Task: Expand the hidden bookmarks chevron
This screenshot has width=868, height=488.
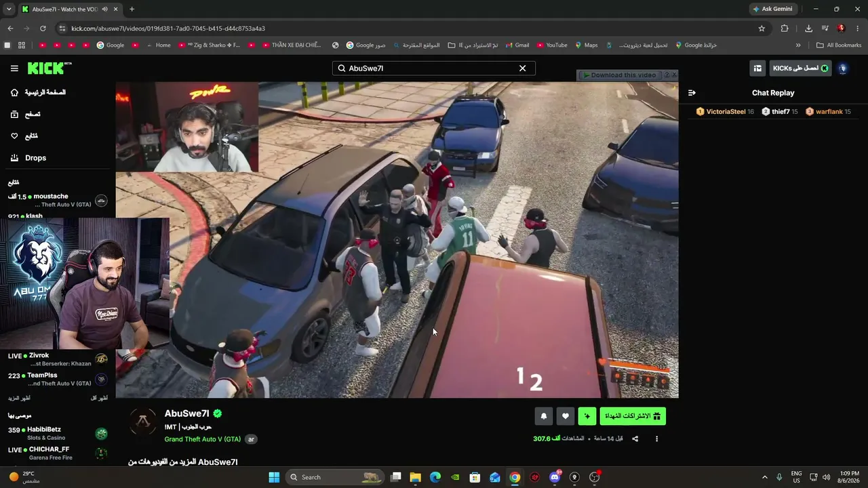Action: [x=798, y=45]
